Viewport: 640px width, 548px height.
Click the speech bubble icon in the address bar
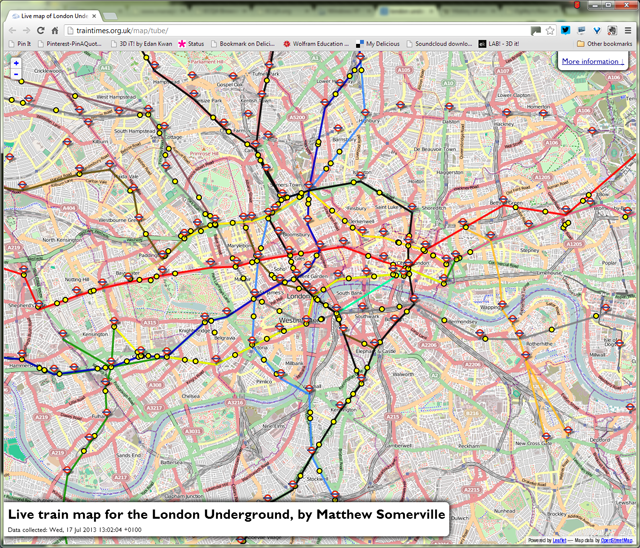coord(536,31)
